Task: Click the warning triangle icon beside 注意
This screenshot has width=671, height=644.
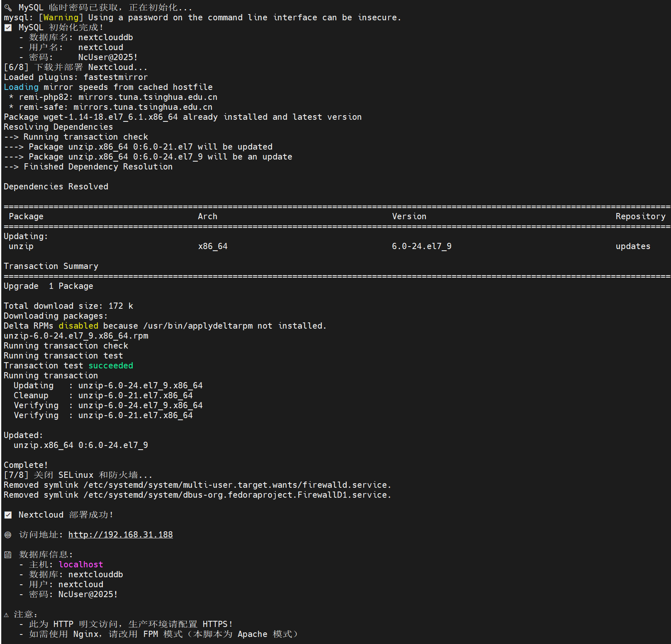Action: 6,615
